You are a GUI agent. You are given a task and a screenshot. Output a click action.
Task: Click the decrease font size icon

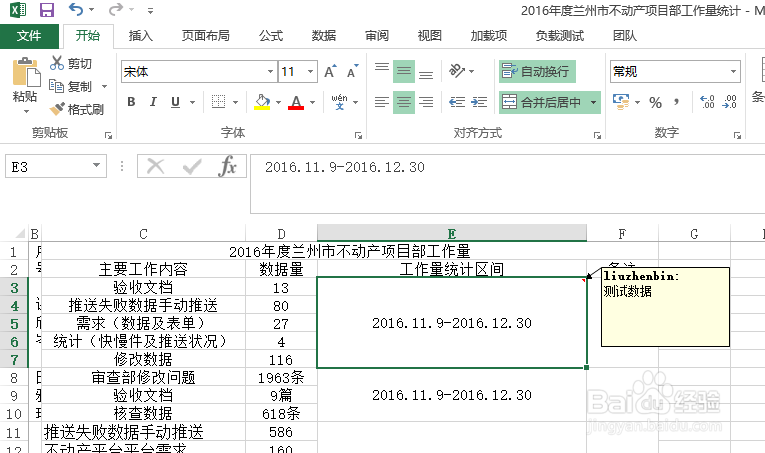click(x=352, y=72)
